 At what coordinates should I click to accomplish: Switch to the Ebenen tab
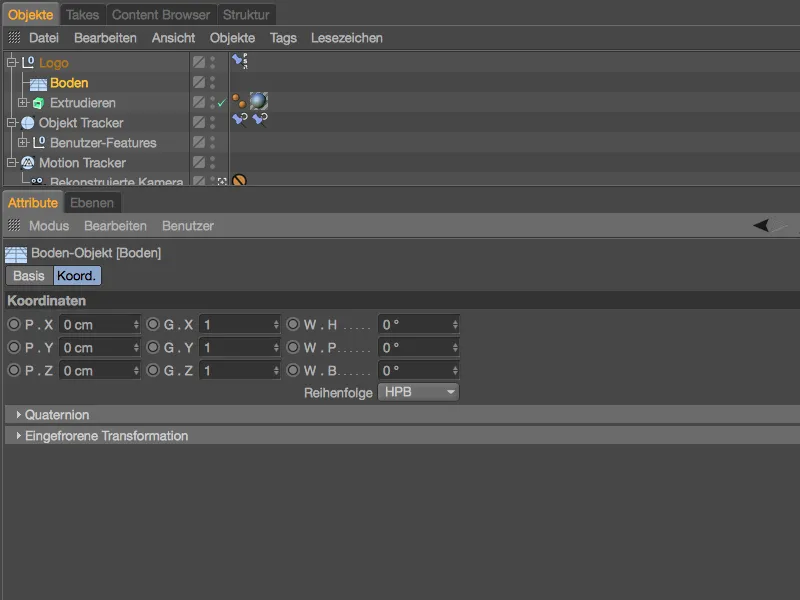(92, 203)
